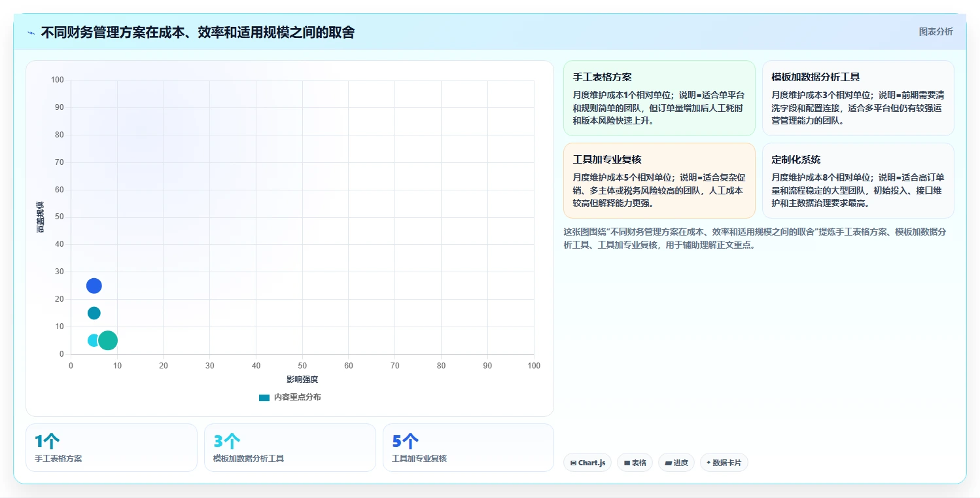
Task: Open the 模板加数据分析工具 card
Action: point(858,98)
